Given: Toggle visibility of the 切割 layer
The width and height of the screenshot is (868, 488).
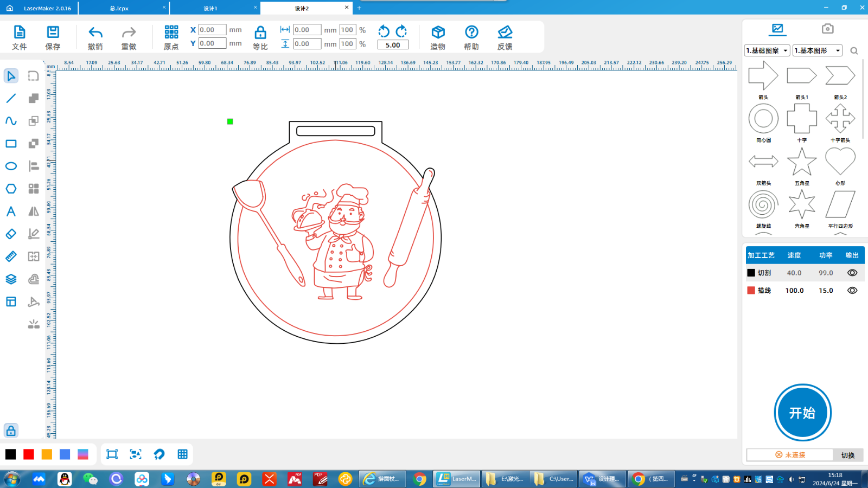Looking at the screenshot, I should (852, 273).
